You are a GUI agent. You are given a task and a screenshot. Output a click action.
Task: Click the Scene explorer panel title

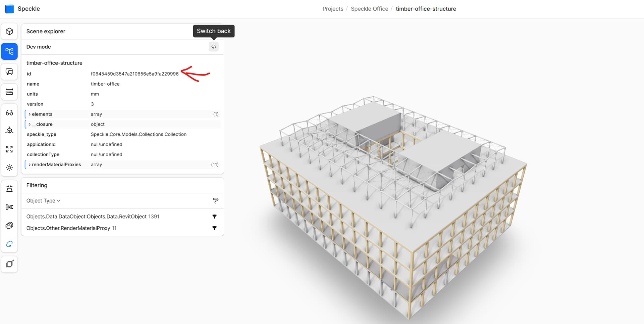tap(46, 31)
